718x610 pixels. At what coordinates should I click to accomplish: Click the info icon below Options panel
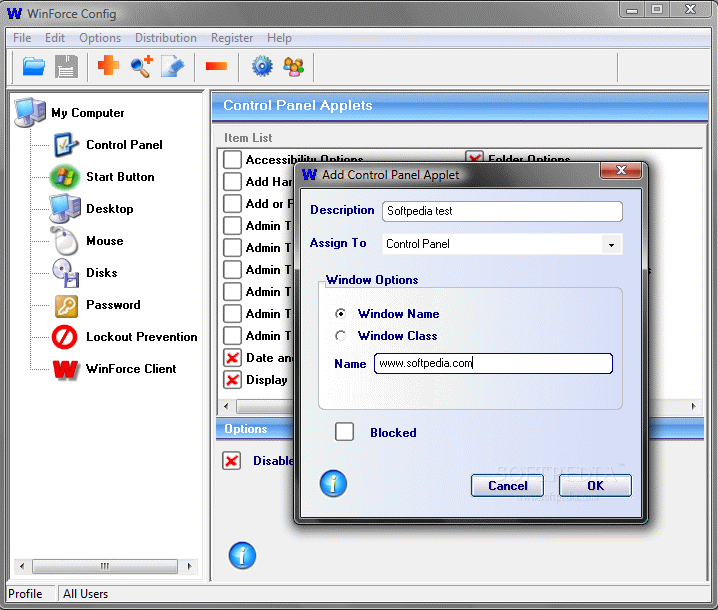(242, 556)
